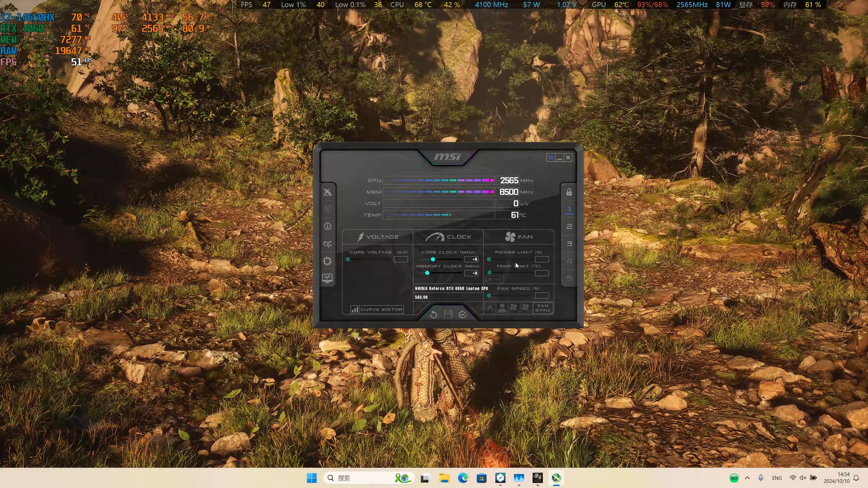Click the Memory Clock offset input field
Image resolution: width=868 pixels, height=488 pixels.
(x=471, y=273)
